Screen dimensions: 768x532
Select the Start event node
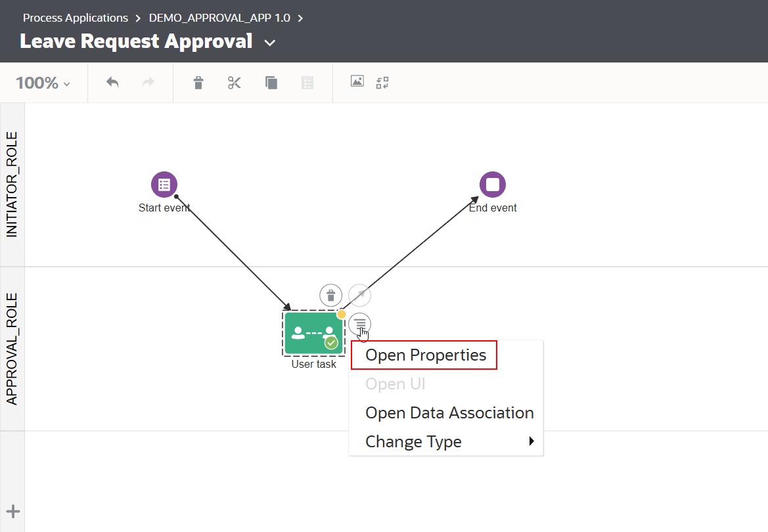(164, 185)
